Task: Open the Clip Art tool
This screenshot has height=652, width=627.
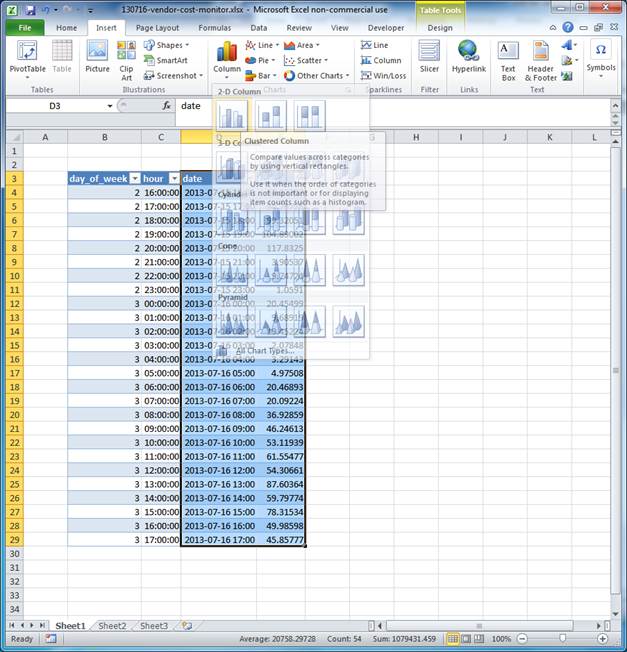Action: [127, 56]
